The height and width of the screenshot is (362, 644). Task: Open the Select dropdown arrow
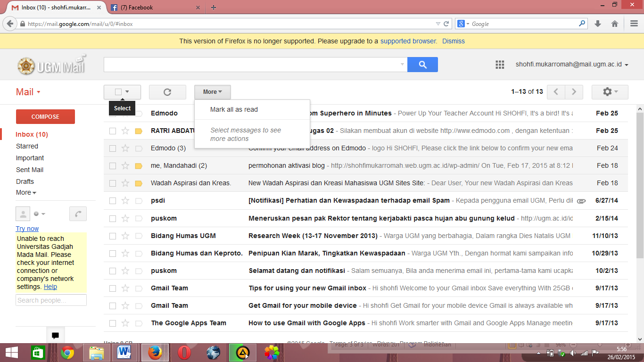(127, 92)
